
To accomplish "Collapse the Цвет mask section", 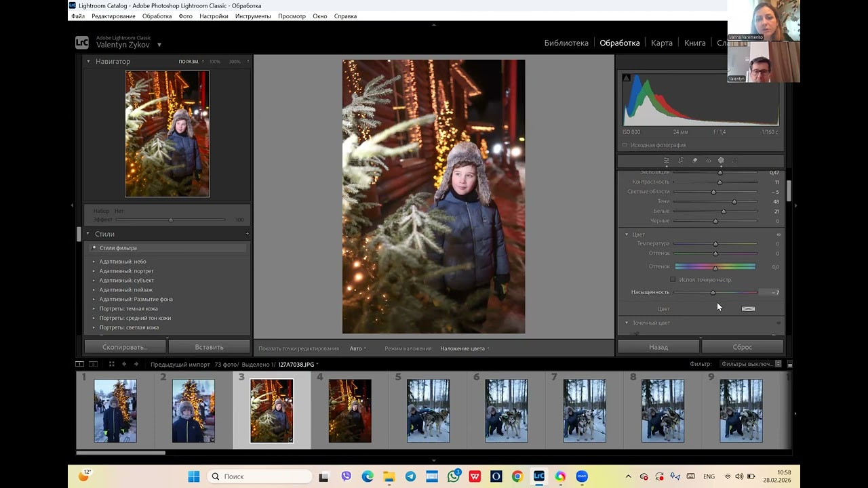I will (x=627, y=235).
